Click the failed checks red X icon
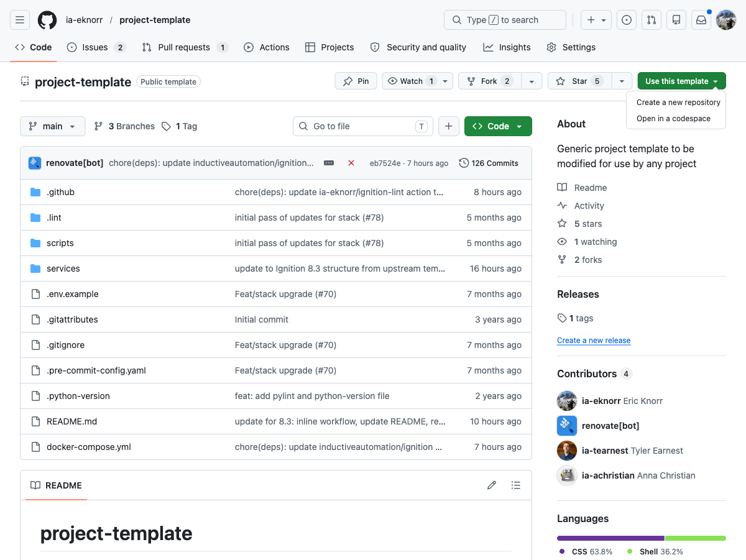746x560 pixels. (x=351, y=163)
